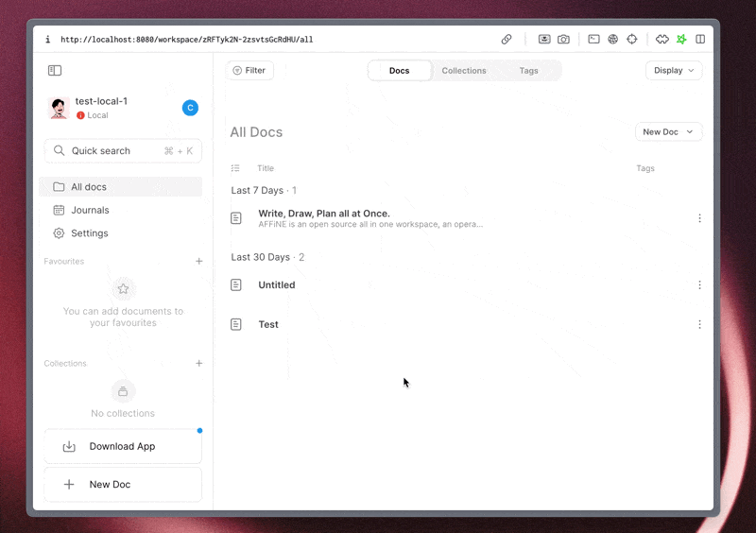The width and height of the screenshot is (756, 533).
Task: Click the Collections section label in sidebar
Action: 65,363
